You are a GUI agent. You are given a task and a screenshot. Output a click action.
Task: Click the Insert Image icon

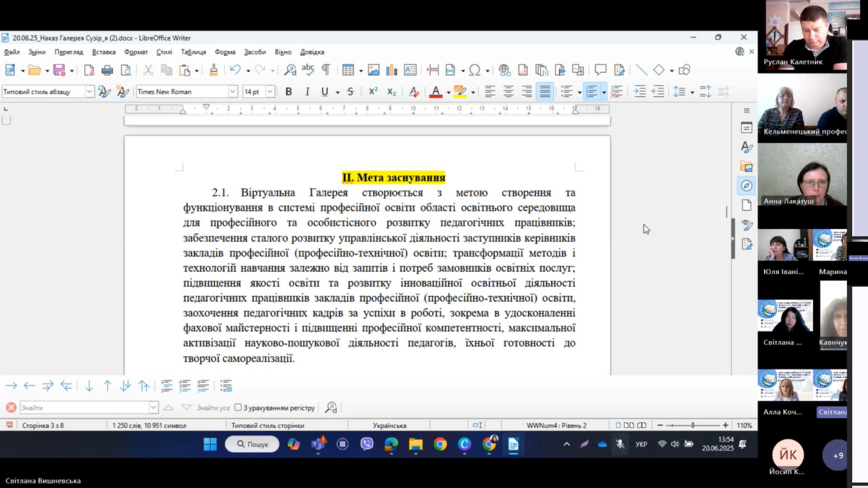(373, 70)
